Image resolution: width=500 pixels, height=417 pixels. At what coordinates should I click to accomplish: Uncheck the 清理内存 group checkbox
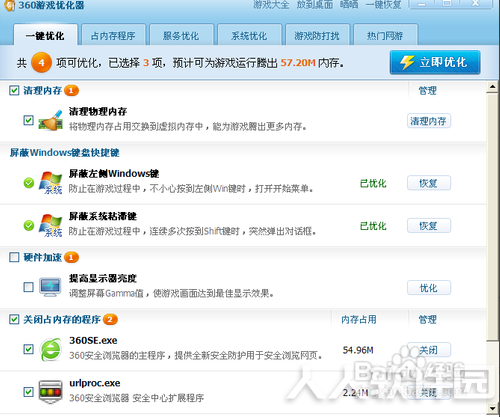14,90
